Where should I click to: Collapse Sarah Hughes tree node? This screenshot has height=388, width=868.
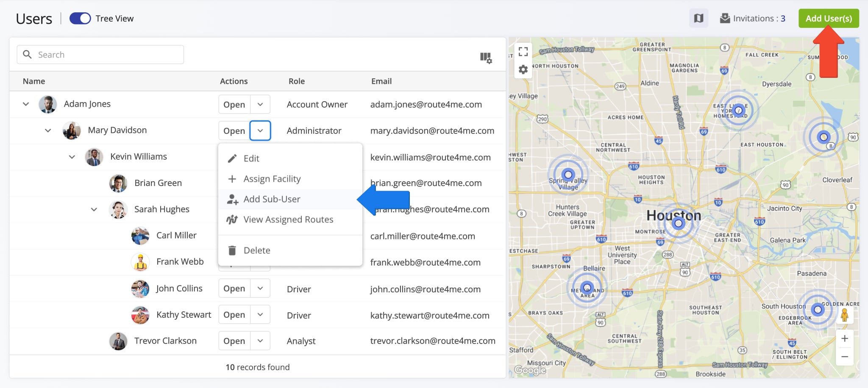(94, 209)
